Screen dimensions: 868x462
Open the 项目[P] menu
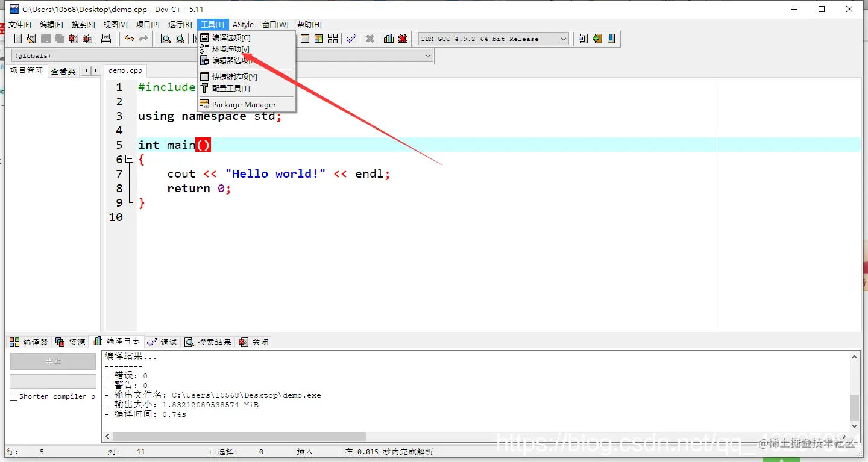click(x=148, y=25)
